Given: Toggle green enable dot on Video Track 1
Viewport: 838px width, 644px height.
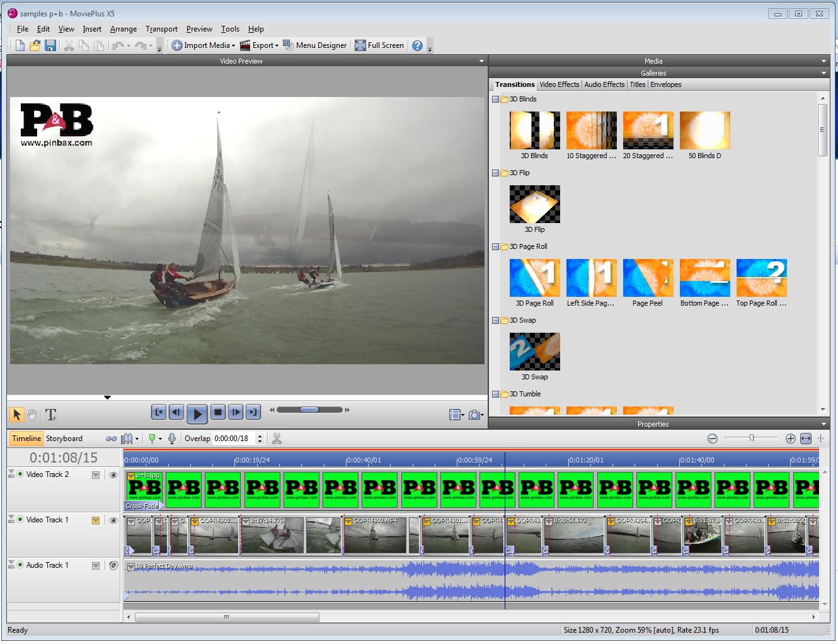Looking at the screenshot, I should pos(20,519).
